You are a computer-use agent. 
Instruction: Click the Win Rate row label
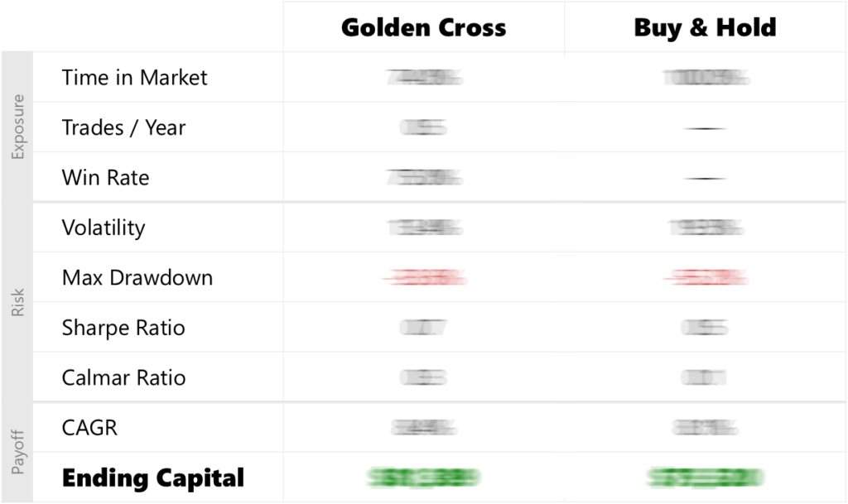[x=105, y=178]
